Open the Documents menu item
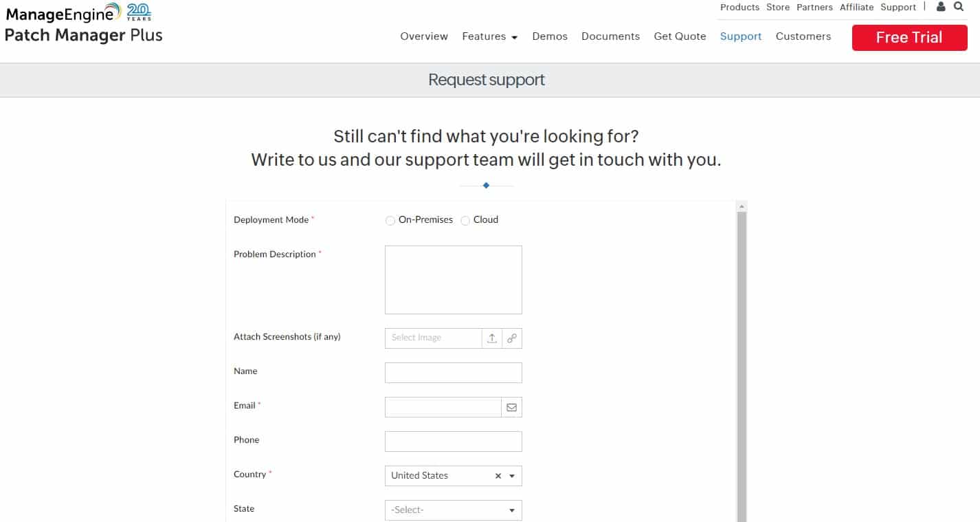The image size is (980, 522). coord(610,36)
